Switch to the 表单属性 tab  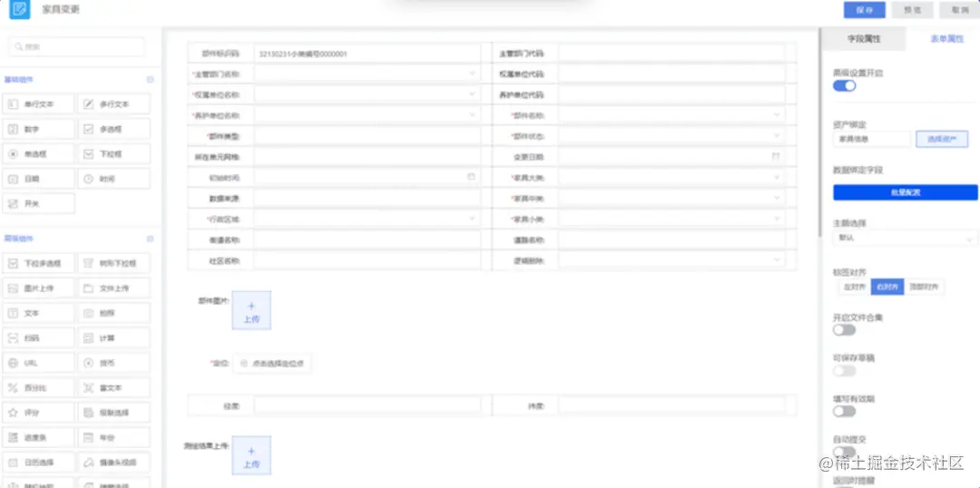946,39
